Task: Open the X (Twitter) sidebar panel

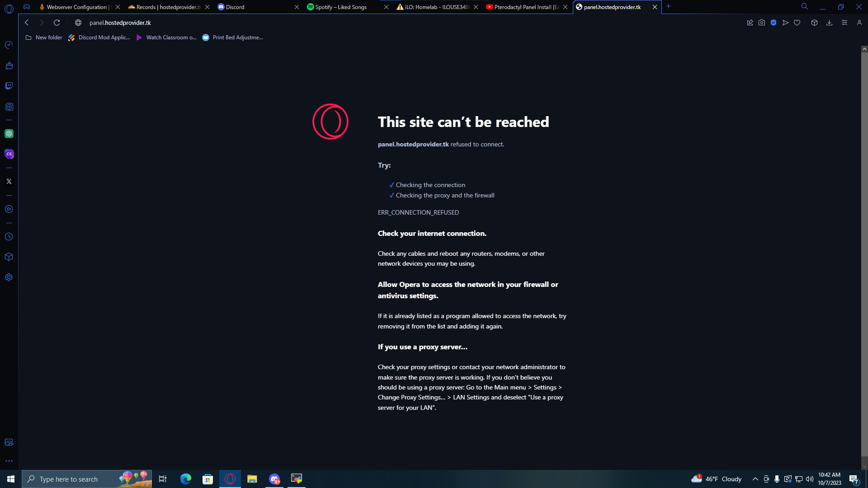Action: click(9, 182)
